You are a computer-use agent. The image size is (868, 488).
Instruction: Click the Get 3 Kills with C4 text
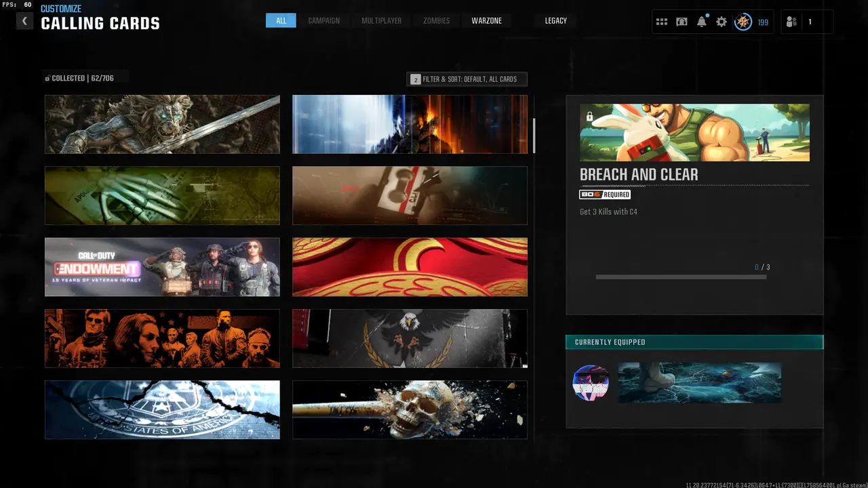coord(608,211)
